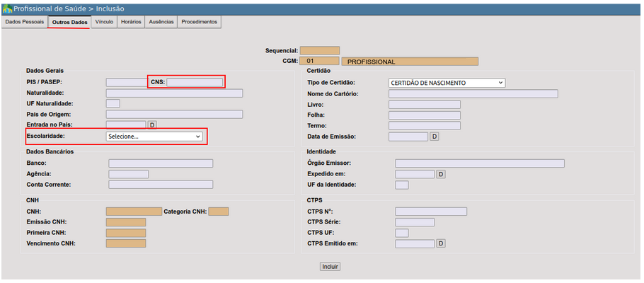This screenshot has height=283, width=644.
Task: Go to the Horários tab
Action: pyautogui.click(x=131, y=22)
